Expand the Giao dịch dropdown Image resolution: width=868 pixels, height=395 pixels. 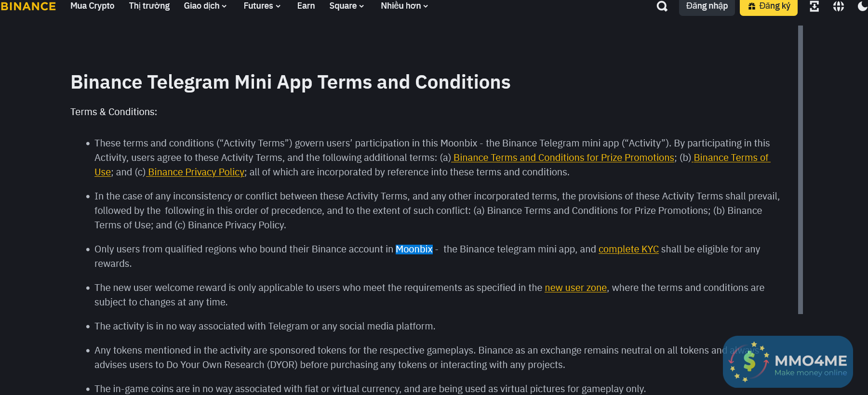205,6
